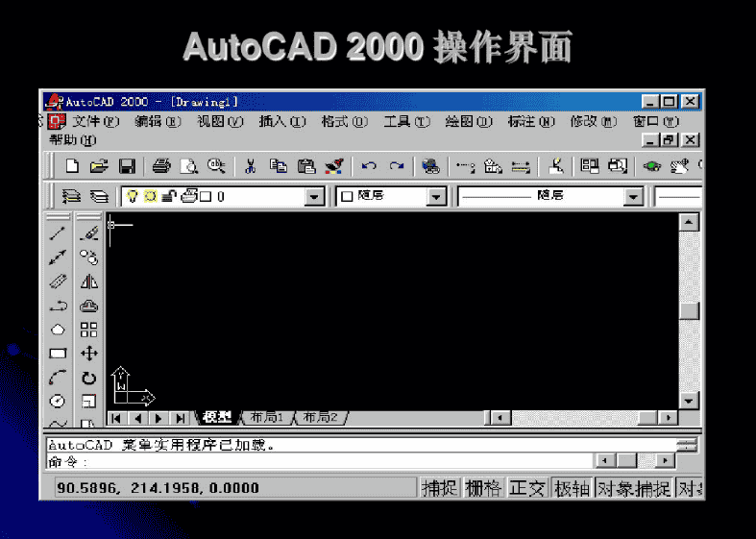Expand the linetype 随层 dropdown arrow
Image resolution: width=756 pixels, height=539 pixels.
633,197
